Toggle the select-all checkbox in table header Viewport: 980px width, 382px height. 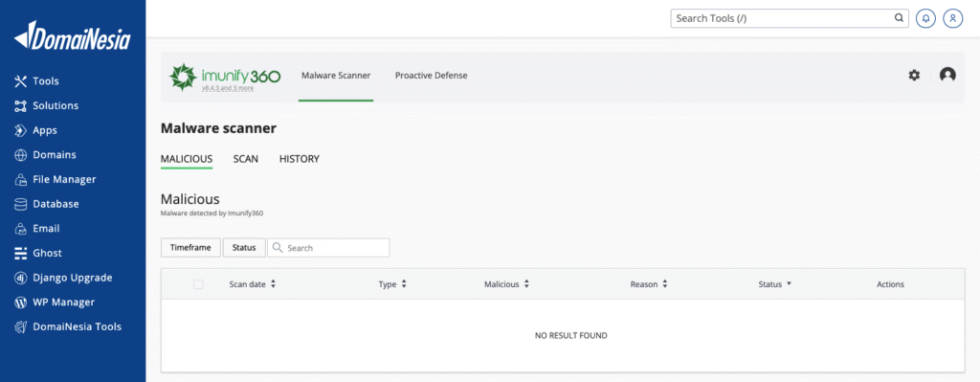point(198,283)
